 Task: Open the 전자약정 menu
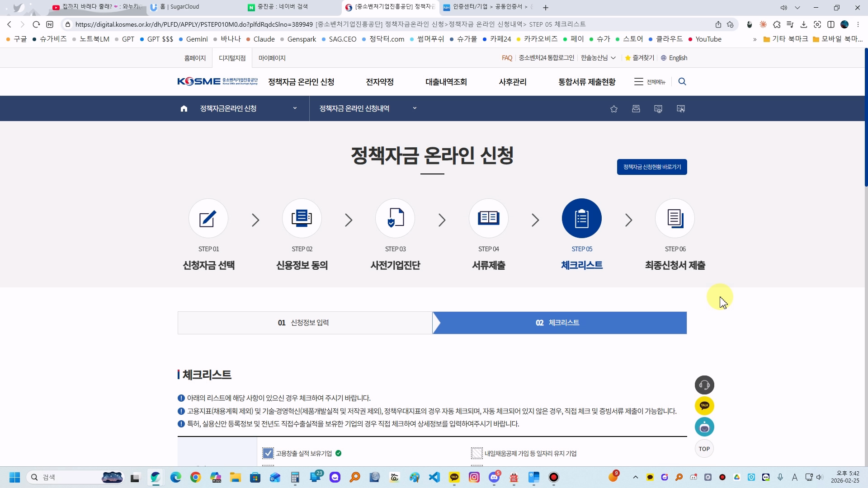[379, 82]
